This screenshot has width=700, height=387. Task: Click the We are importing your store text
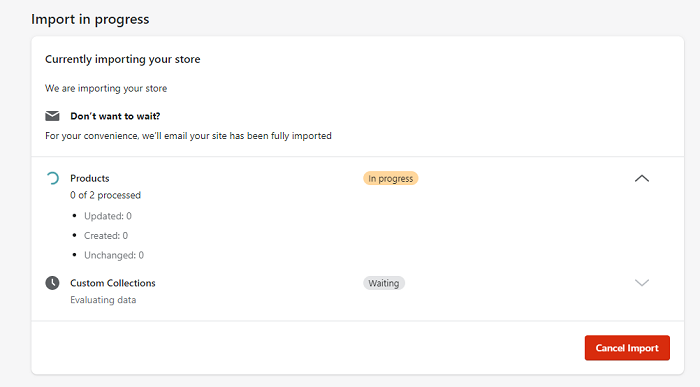(106, 88)
